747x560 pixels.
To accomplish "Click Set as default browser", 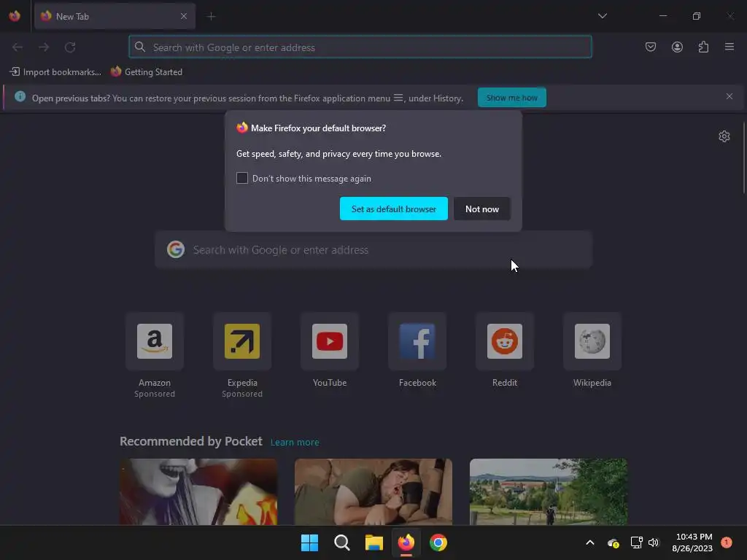I will click(x=393, y=209).
